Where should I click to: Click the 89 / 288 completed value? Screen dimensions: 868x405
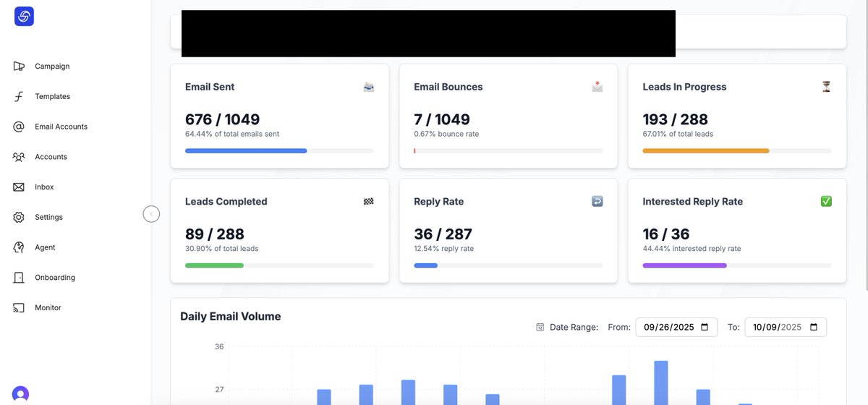(215, 234)
